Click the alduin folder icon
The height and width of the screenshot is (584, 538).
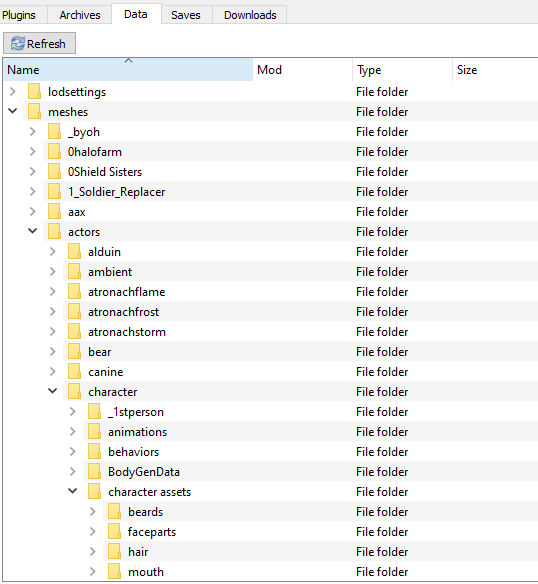tap(75, 252)
